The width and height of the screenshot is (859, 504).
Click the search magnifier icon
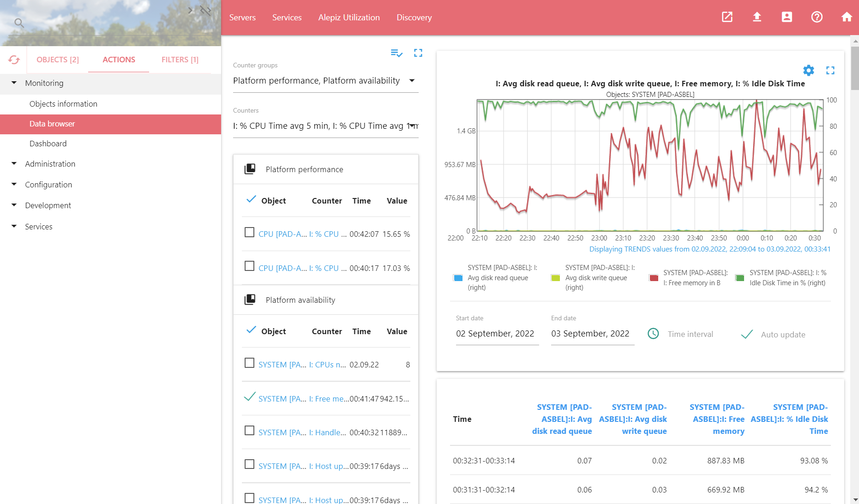(x=18, y=23)
